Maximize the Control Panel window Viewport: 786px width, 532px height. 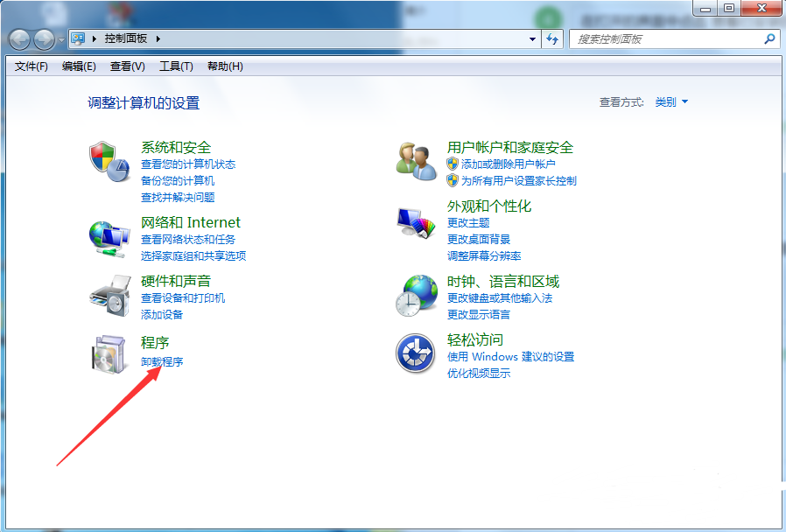[729, 8]
